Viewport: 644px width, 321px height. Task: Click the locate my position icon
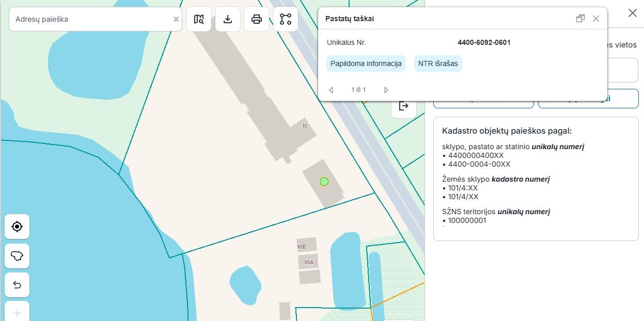click(x=17, y=227)
